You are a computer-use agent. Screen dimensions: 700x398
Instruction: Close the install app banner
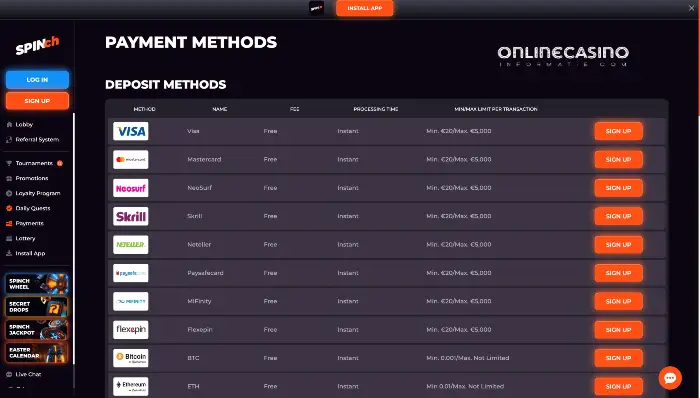(692, 8)
